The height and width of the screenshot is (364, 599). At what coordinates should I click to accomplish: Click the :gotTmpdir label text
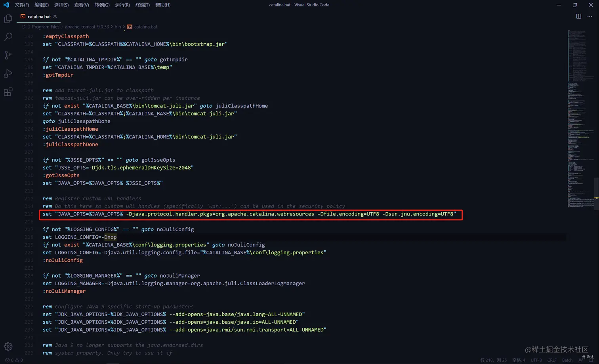point(58,75)
